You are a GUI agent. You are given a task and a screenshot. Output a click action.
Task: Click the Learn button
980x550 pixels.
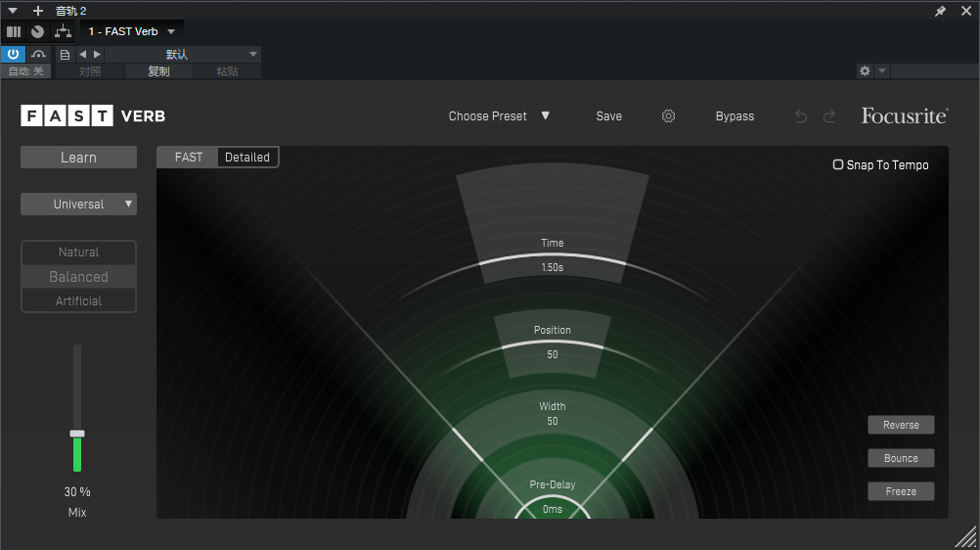(79, 157)
